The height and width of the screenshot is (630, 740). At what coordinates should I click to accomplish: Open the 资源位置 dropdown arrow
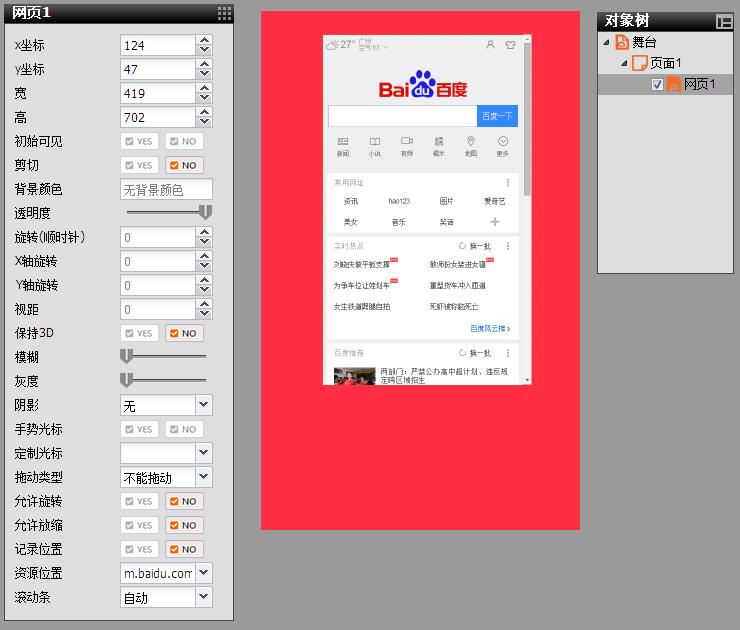(203, 573)
